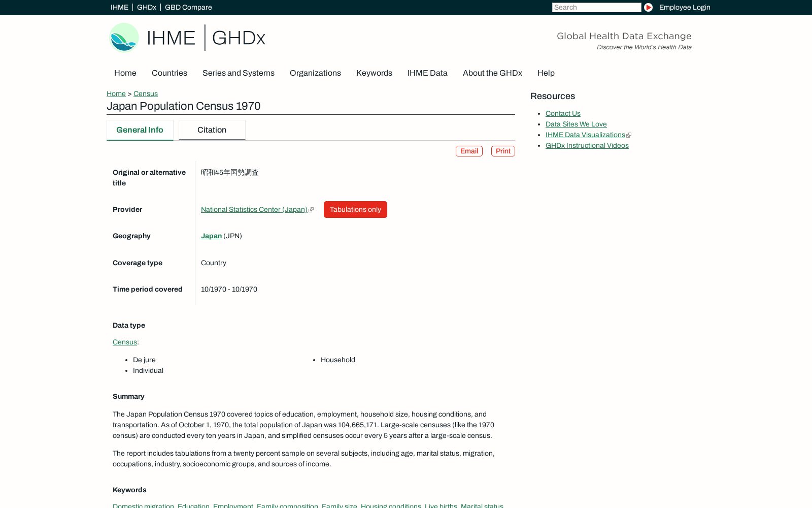Open the Series and Systems menu
The height and width of the screenshot is (508, 812).
pyautogui.click(x=239, y=73)
